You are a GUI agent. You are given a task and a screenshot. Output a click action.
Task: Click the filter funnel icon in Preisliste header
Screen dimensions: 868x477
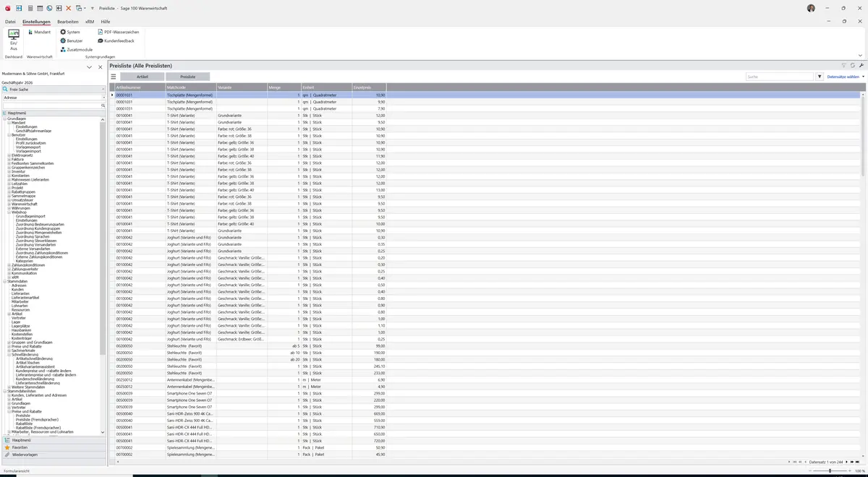(843, 66)
